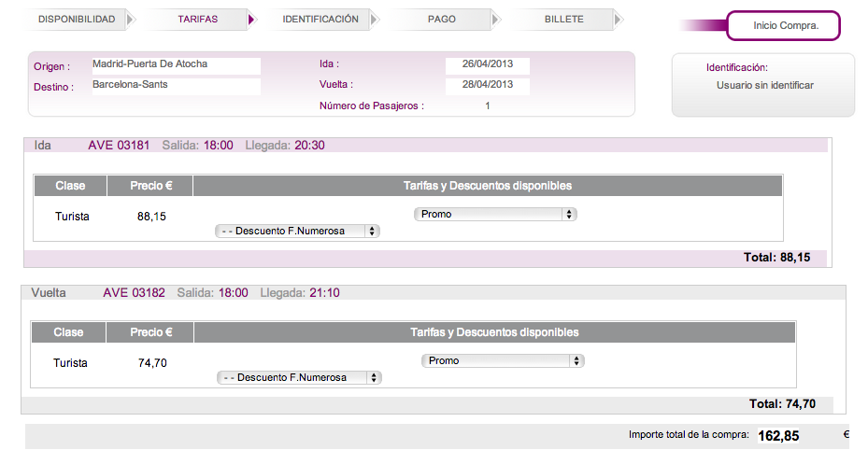Click the arrow after PAGO step

click(x=495, y=20)
